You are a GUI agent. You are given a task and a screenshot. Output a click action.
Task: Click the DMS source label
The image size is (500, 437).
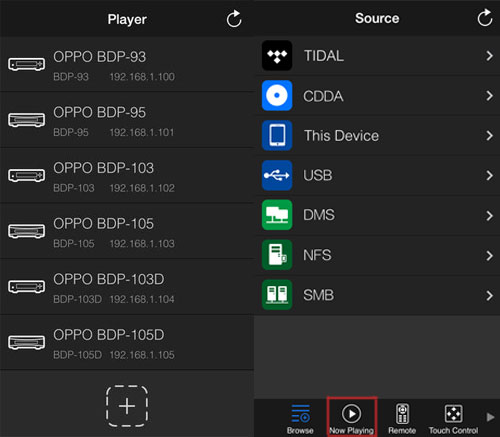pos(319,215)
